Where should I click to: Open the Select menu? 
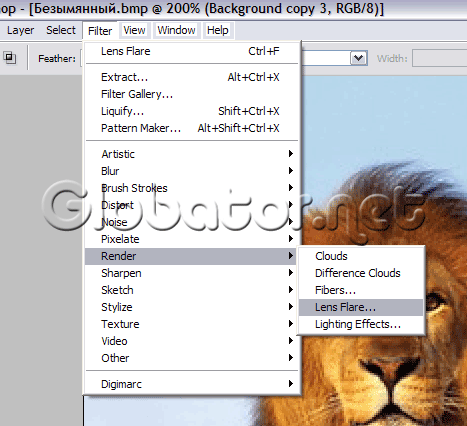(x=61, y=30)
